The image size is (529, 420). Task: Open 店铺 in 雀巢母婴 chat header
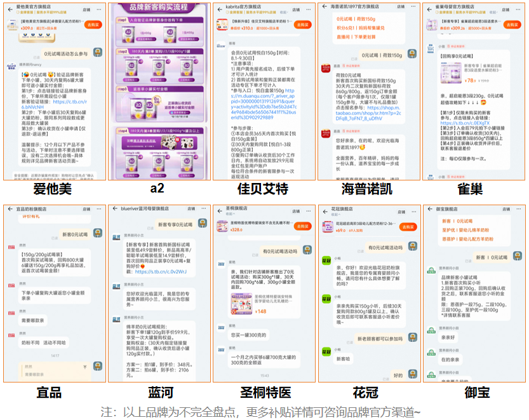(x=504, y=8)
